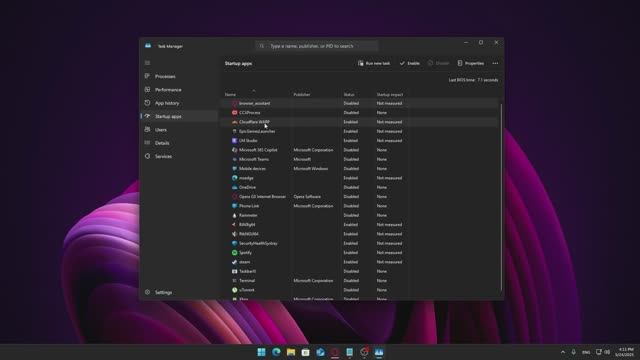The height and width of the screenshot is (360, 640).
Task: Switch to the Users page
Action: click(x=161, y=130)
